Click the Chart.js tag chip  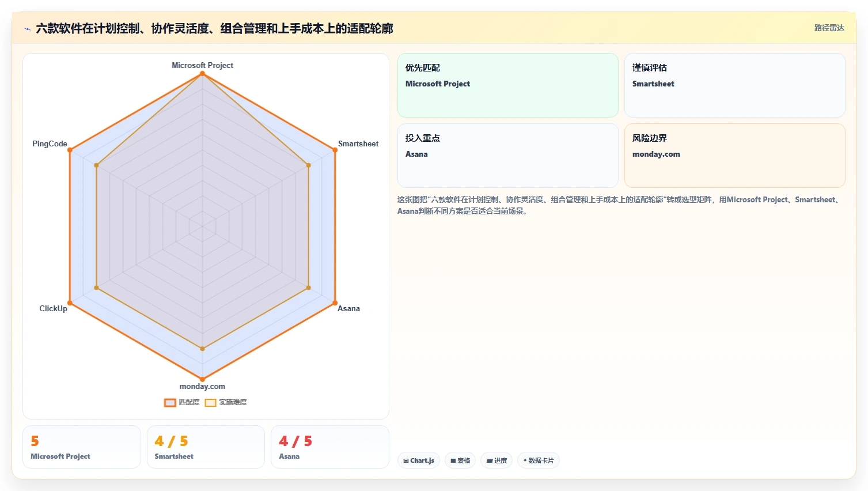419,460
